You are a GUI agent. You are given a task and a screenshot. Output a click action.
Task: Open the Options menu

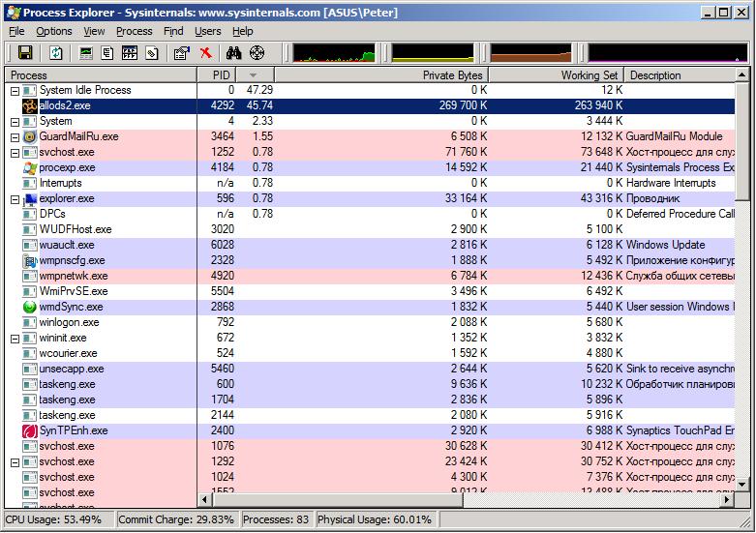click(54, 31)
